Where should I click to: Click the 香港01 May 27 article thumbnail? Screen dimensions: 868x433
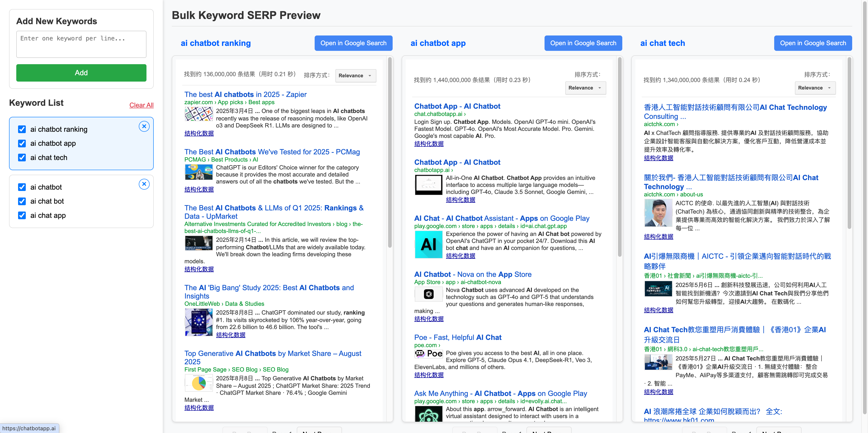pos(658,362)
